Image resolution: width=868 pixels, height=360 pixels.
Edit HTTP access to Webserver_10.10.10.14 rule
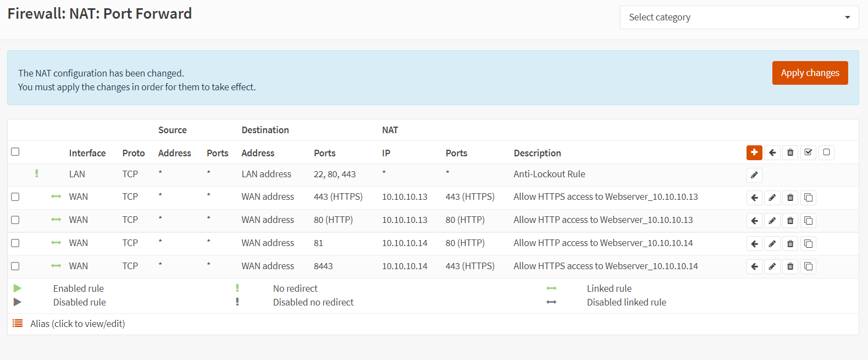772,244
